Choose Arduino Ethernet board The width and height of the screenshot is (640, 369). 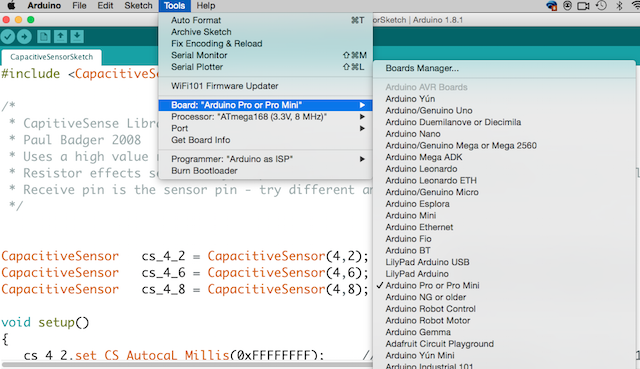click(504, 227)
